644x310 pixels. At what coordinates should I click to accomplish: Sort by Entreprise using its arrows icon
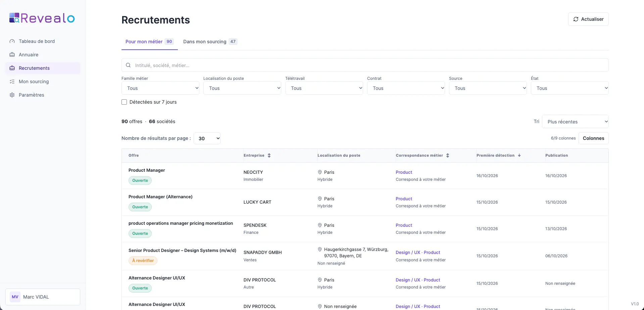pyautogui.click(x=269, y=155)
